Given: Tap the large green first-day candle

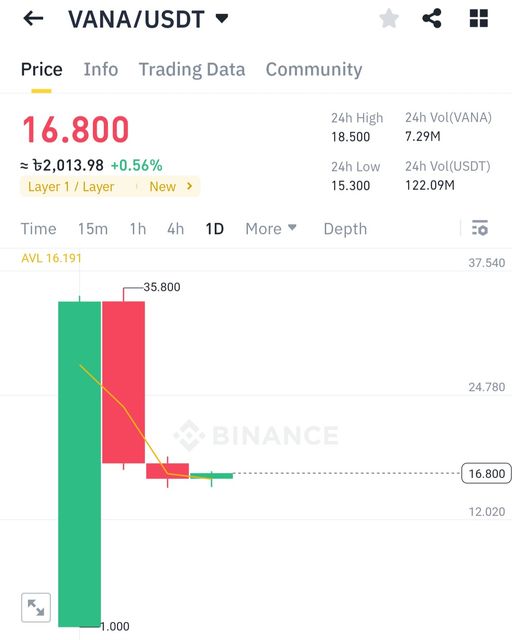Looking at the screenshot, I should pyautogui.click(x=80, y=464).
